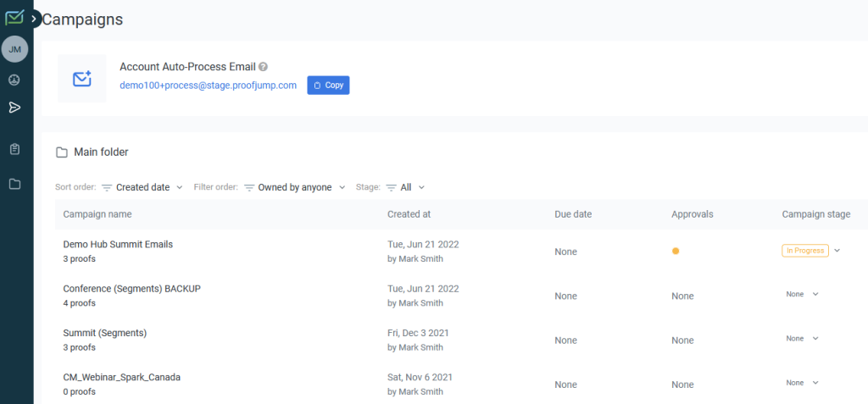This screenshot has height=404, width=868.
Task: Click Due date 'None' for Demo Hub Summit
Action: point(565,252)
